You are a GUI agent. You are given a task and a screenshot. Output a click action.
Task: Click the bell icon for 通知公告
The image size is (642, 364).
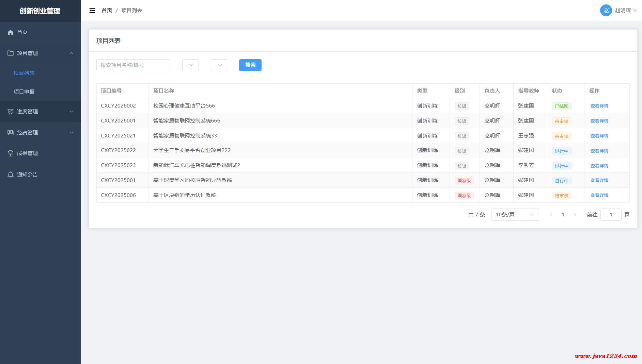tap(11, 175)
